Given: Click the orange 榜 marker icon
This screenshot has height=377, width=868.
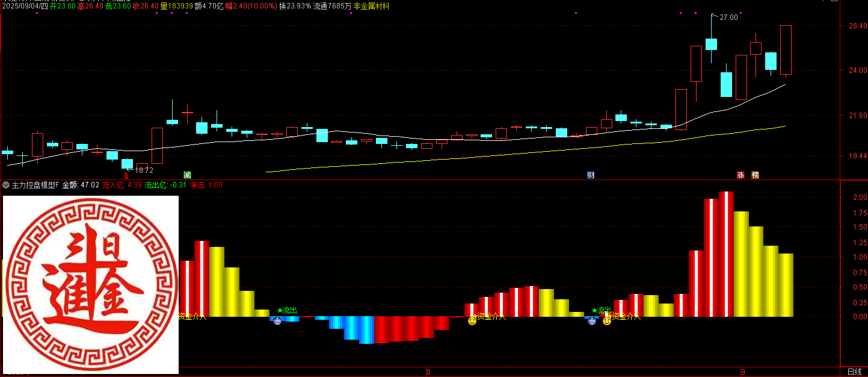Looking at the screenshot, I should click(756, 175).
